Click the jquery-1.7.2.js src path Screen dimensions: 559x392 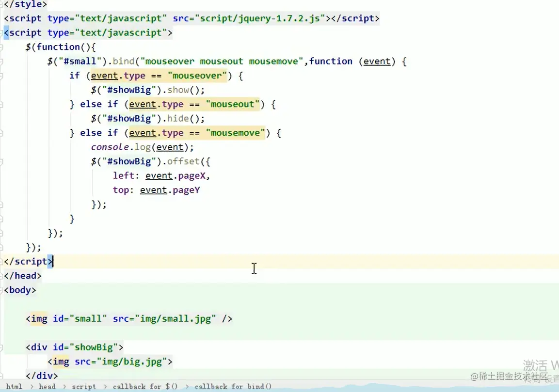[x=260, y=18]
